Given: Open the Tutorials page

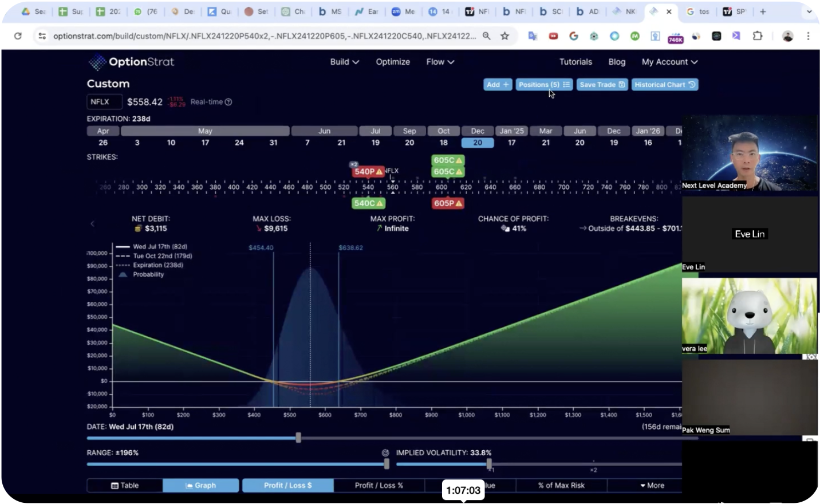Looking at the screenshot, I should coord(575,62).
